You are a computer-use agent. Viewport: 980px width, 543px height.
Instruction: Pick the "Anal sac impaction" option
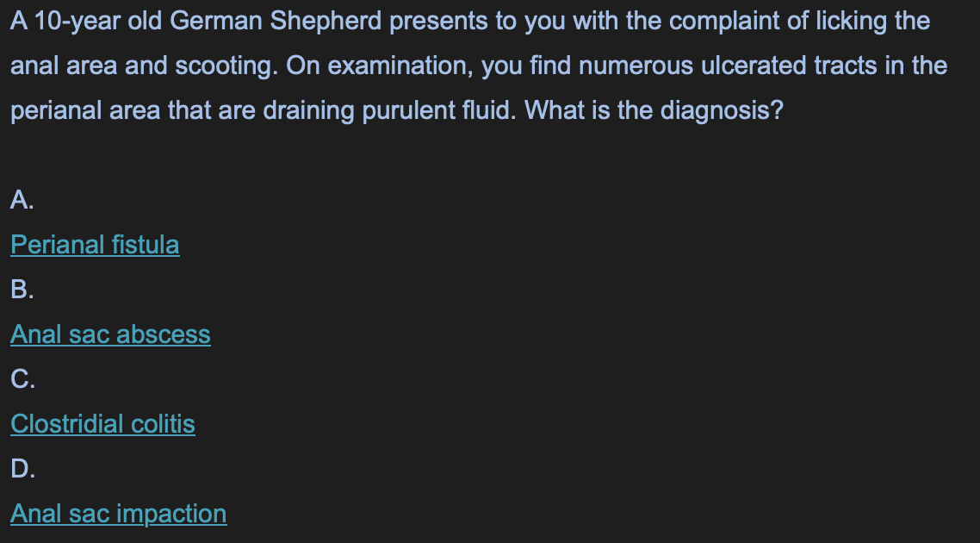(119, 514)
